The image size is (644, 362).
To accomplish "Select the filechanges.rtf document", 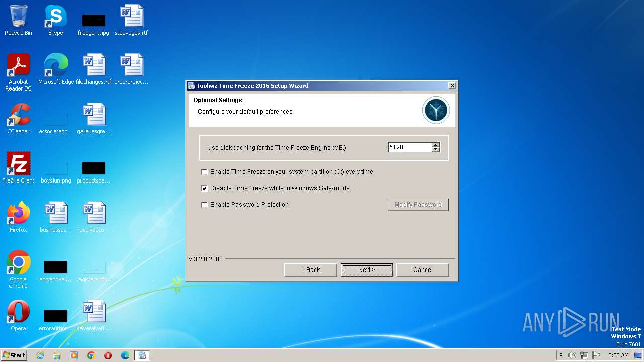I will (x=94, y=69).
